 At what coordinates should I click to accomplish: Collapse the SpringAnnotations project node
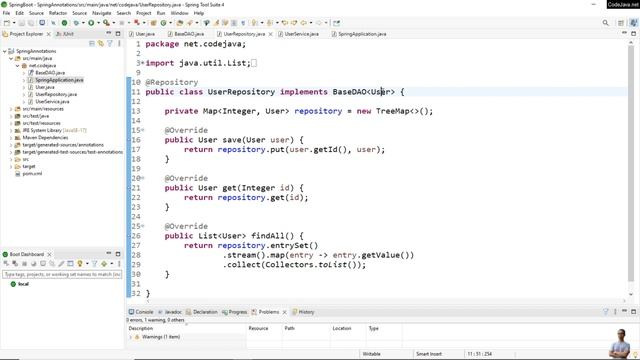coord(5,51)
